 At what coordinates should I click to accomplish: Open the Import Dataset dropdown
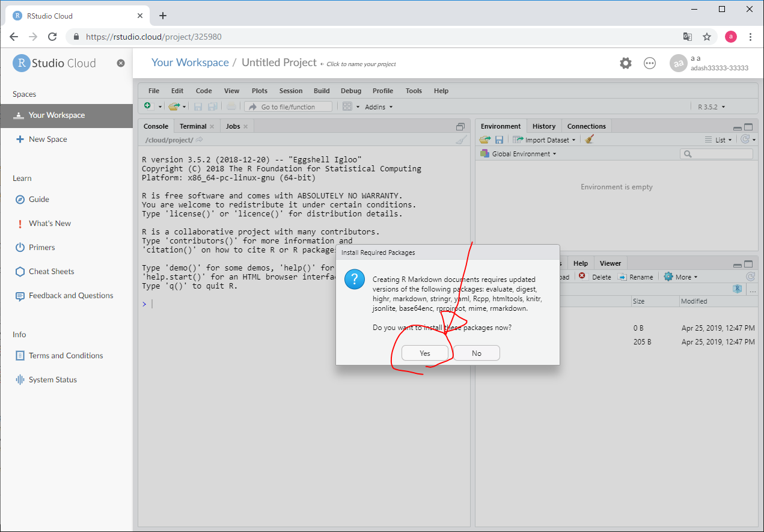pos(545,140)
